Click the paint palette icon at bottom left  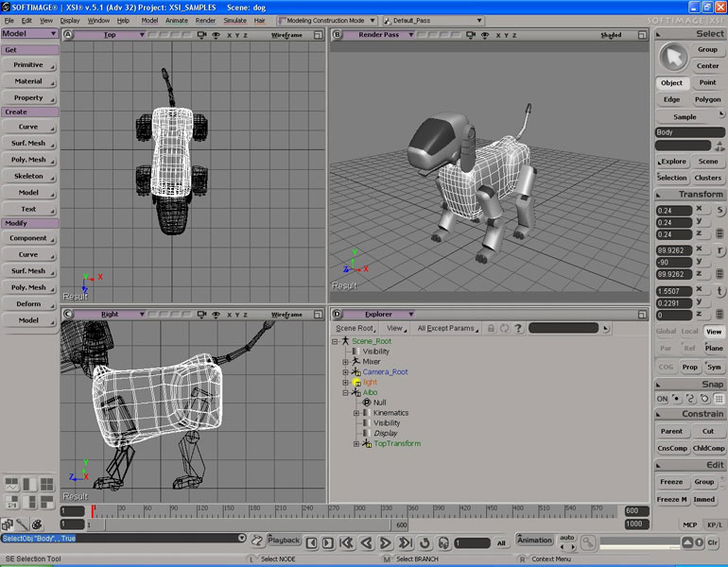pos(37,524)
